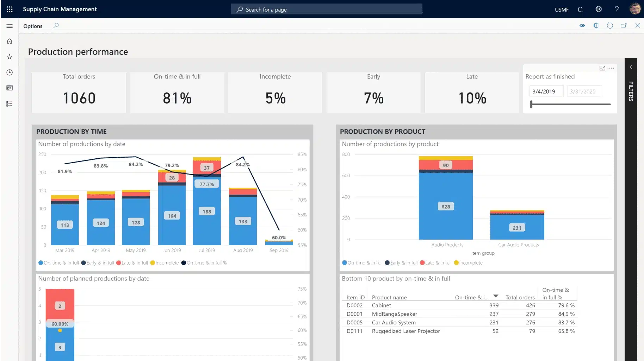Expand the FILTERS pane chevron
The height and width of the screenshot is (361, 644).
[x=631, y=67]
